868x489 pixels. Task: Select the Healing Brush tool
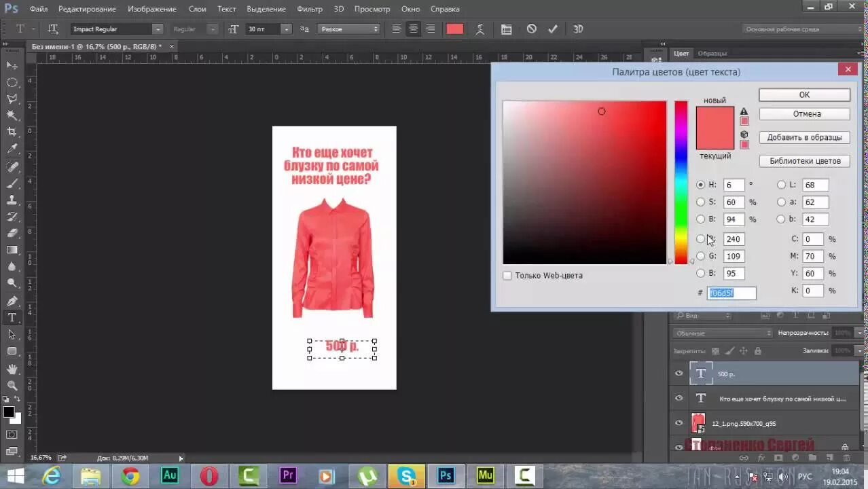pyautogui.click(x=12, y=167)
